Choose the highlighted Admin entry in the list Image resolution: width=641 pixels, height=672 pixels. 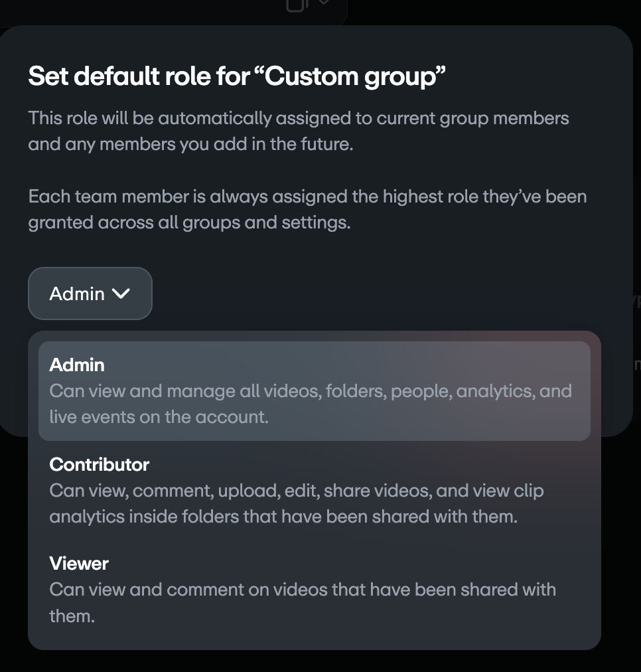click(x=314, y=391)
